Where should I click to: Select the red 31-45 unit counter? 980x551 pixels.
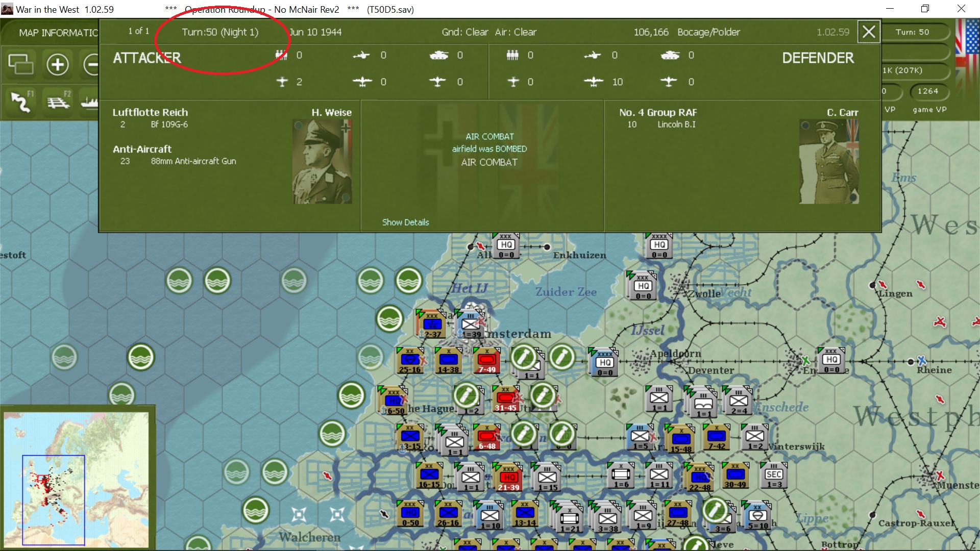pos(505,399)
